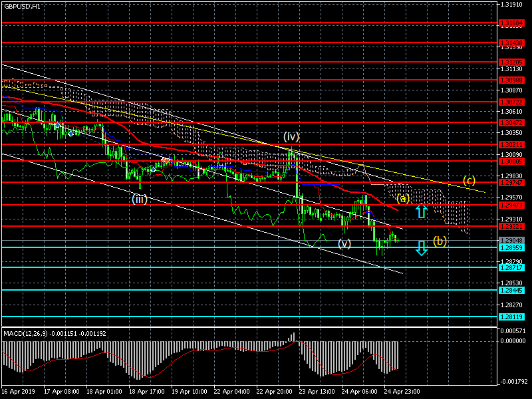Click the 17 Apr 08:00 time label

point(62,391)
